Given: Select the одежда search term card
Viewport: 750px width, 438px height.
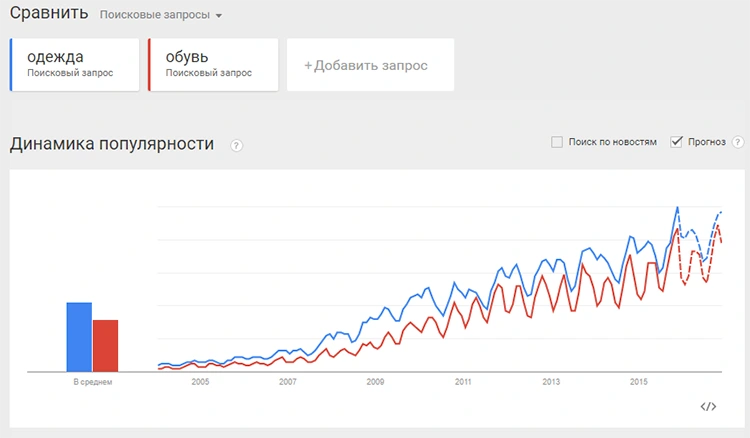Looking at the screenshot, I should (75, 65).
